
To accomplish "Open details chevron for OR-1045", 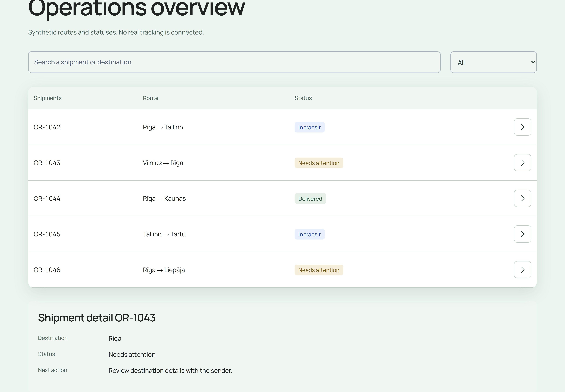I will (x=522, y=234).
